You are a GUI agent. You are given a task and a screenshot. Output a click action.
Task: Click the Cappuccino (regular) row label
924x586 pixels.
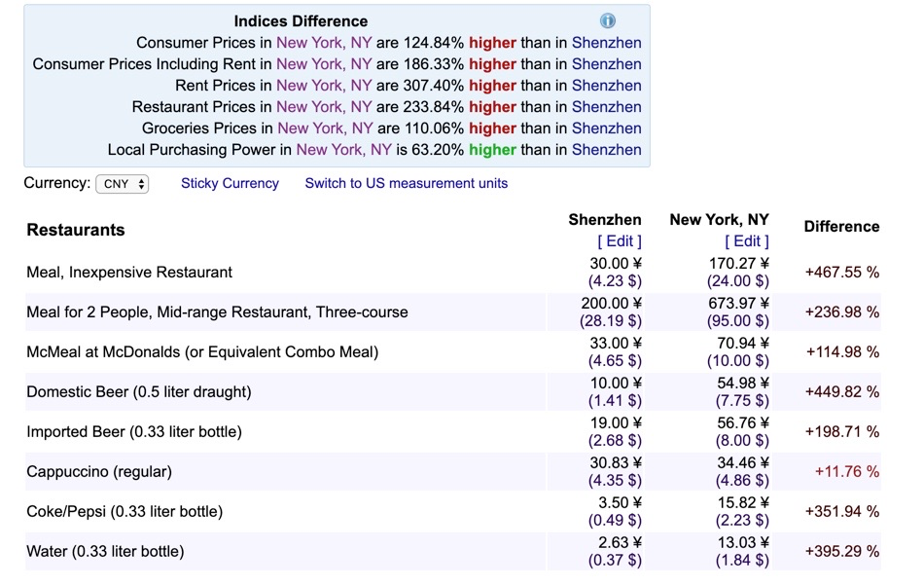pyautogui.click(x=99, y=472)
